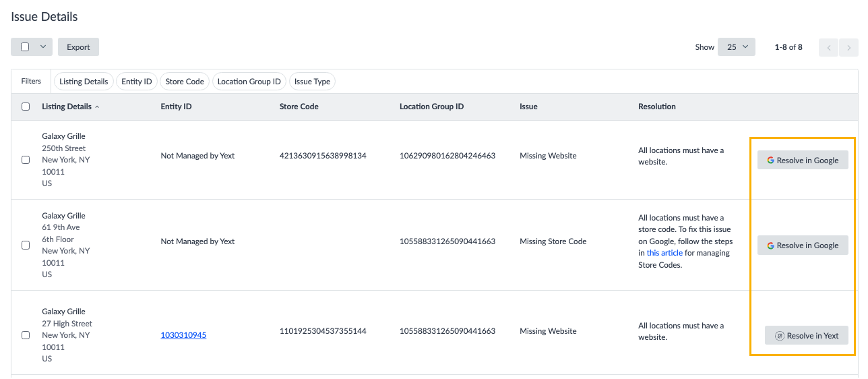This screenshot has height=379, width=868.
Task: Click the sort arrow beside Listing Details header
Action: [x=97, y=107]
